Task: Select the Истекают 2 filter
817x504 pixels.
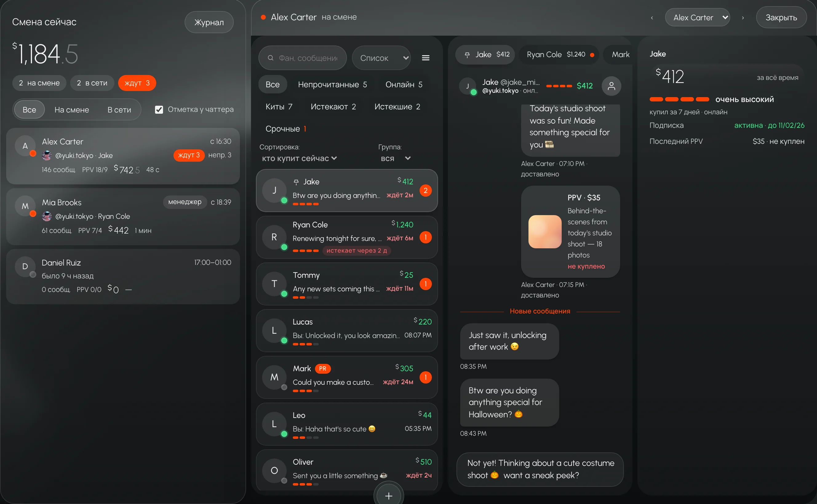Action: point(333,107)
